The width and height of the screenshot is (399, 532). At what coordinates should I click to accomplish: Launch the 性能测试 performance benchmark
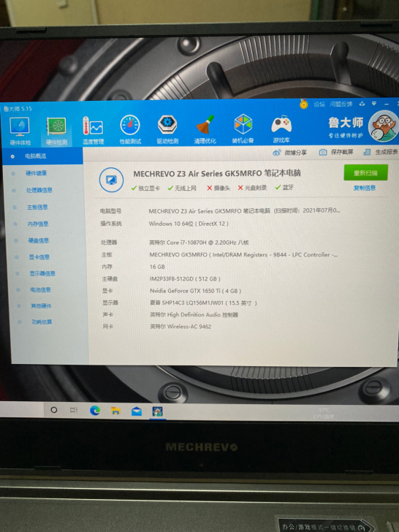(x=130, y=130)
